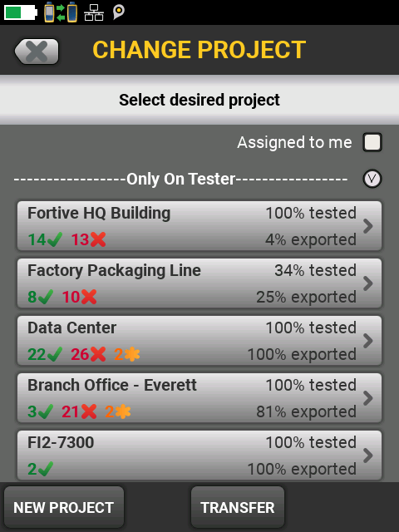Image resolution: width=399 pixels, height=532 pixels.
Task: Tap green checkmark on FI2-7300 project
Action: [x=46, y=469]
